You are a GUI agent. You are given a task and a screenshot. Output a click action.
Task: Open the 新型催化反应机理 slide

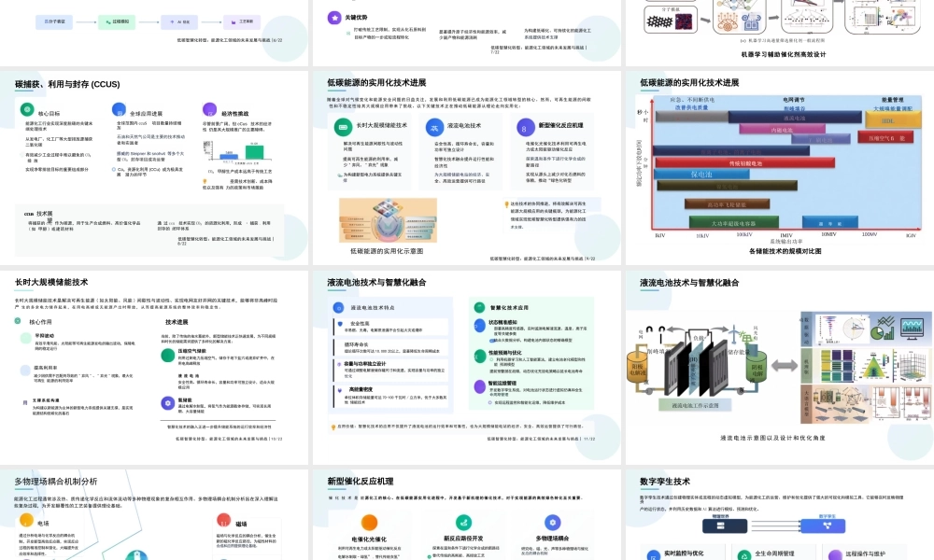(466, 515)
